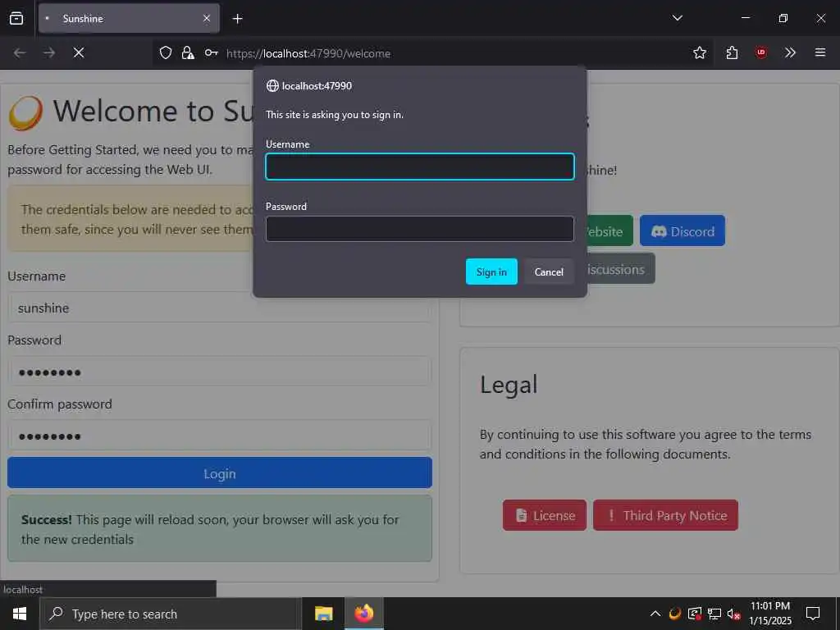The height and width of the screenshot is (630, 840).
Task: Click the Sign in button
Action: click(x=491, y=272)
